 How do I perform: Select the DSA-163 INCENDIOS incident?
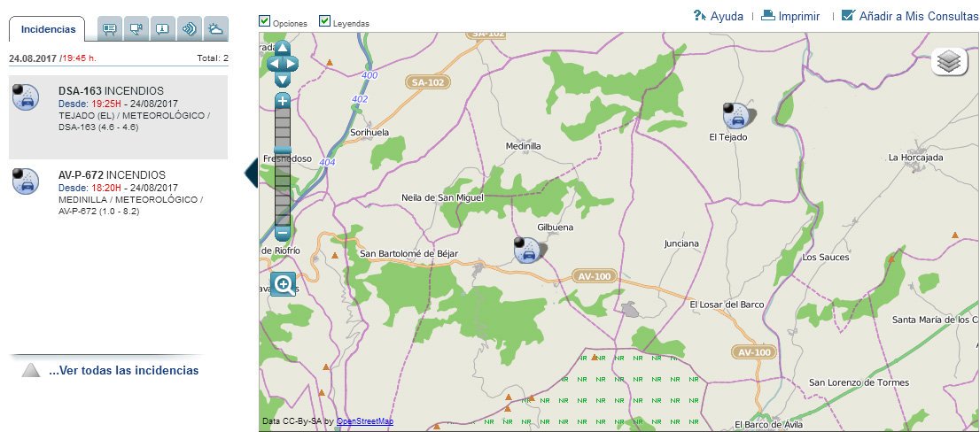click(x=118, y=118)
